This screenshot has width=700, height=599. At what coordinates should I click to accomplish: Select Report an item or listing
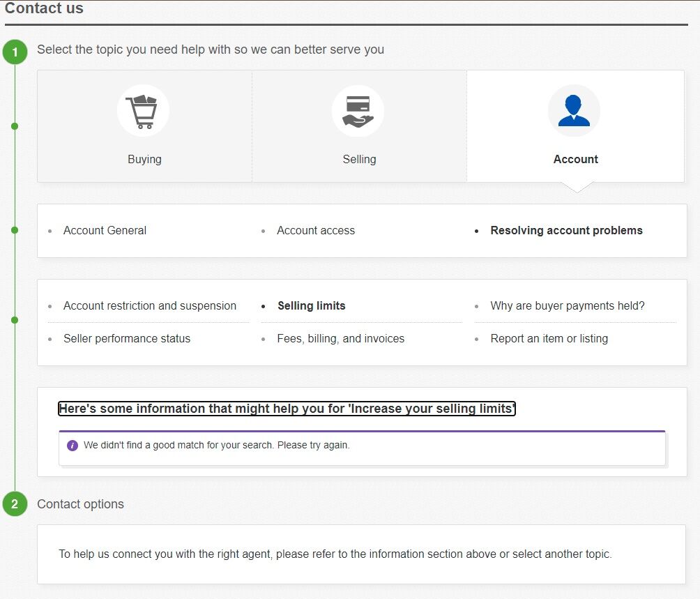tap(549, 338)
